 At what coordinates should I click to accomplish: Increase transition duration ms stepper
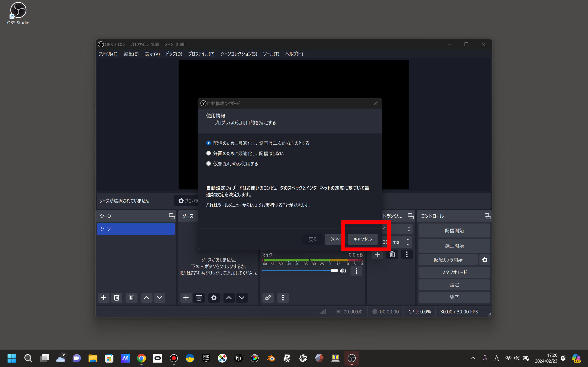pyautogui.click(x=408, y=239)
